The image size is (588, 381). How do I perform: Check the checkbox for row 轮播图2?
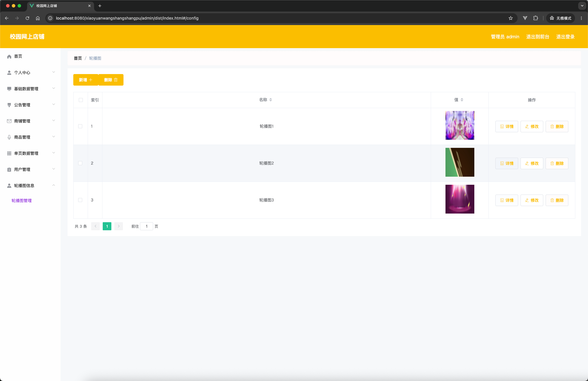(80, 163)
